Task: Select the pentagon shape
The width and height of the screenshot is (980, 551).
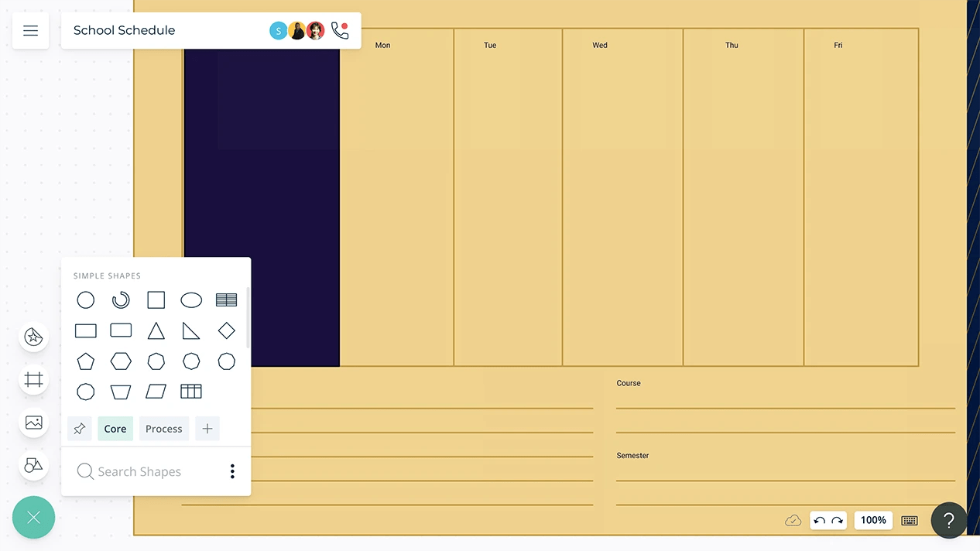Action: point(86,361)
